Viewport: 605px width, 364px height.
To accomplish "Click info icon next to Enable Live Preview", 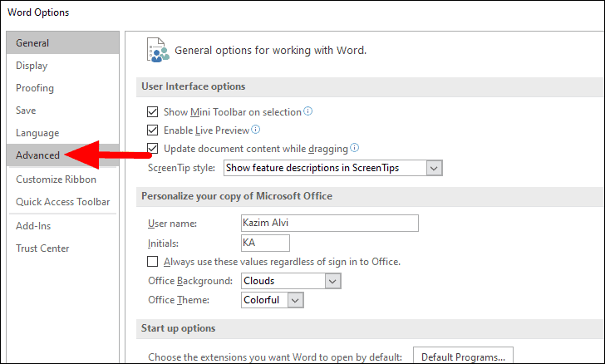I will (255, 130).
